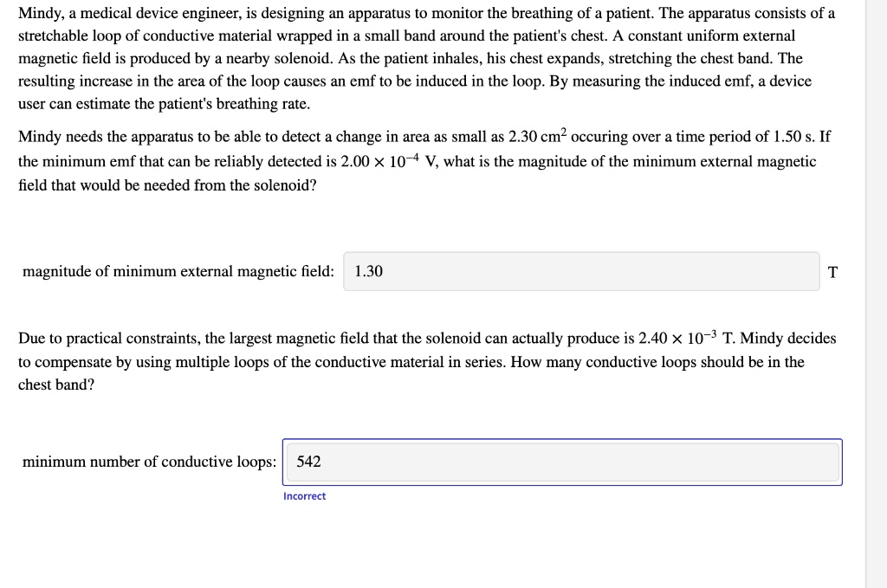Click the value 542 in the loops field
Viewport: 887px width, 588px height.
click(x=308, y=462)
